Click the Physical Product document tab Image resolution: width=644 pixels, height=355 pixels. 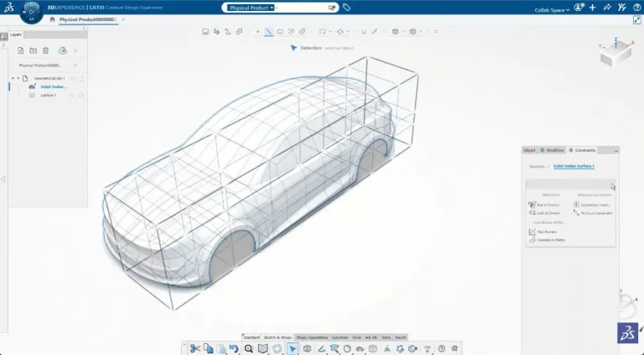87,20
